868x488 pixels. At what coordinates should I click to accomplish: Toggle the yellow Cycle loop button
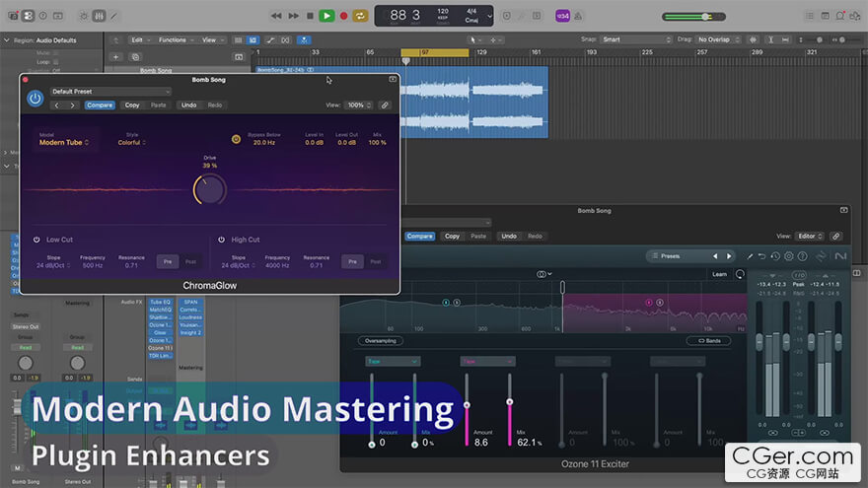click(x=360, y=16)
